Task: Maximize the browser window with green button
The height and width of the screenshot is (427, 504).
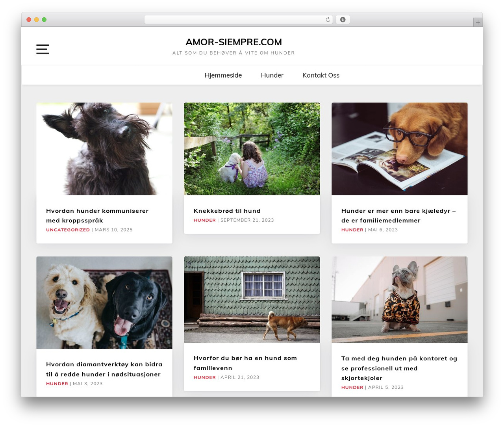Action: [x=44, y=20]
